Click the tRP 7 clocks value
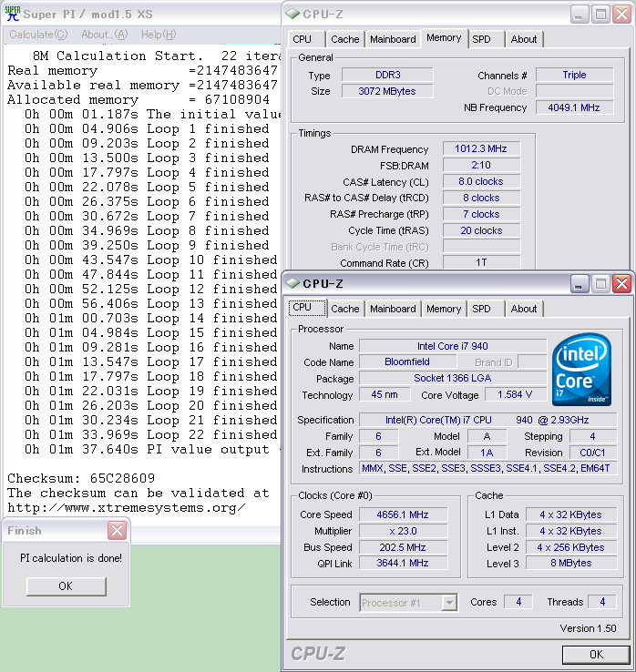 tap(481, 214)
